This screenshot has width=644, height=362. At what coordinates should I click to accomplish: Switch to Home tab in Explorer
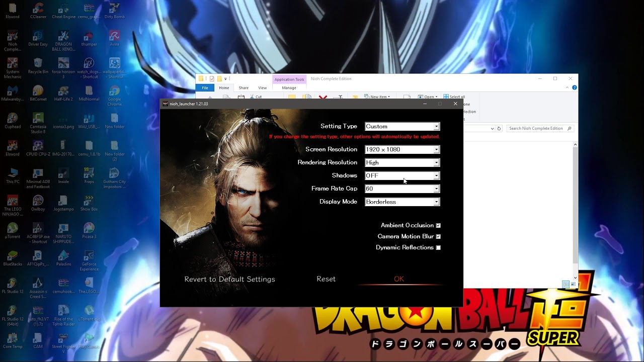click(x=224, y=87)
